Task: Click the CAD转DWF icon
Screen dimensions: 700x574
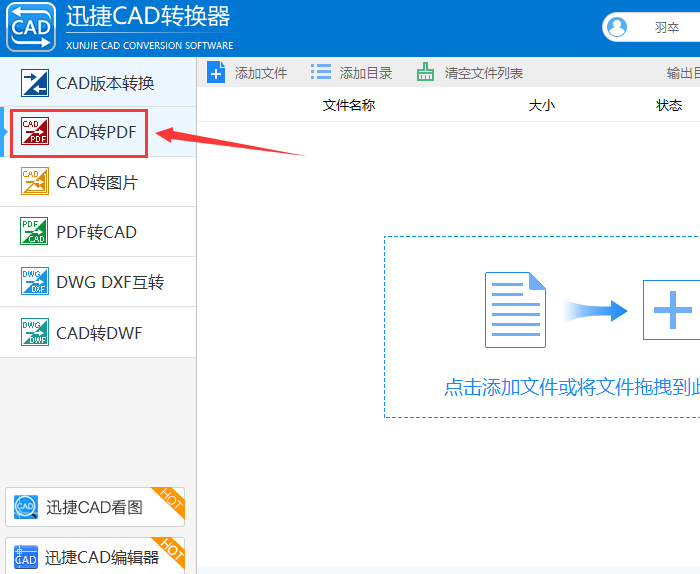Action: (x=35, y=332)
